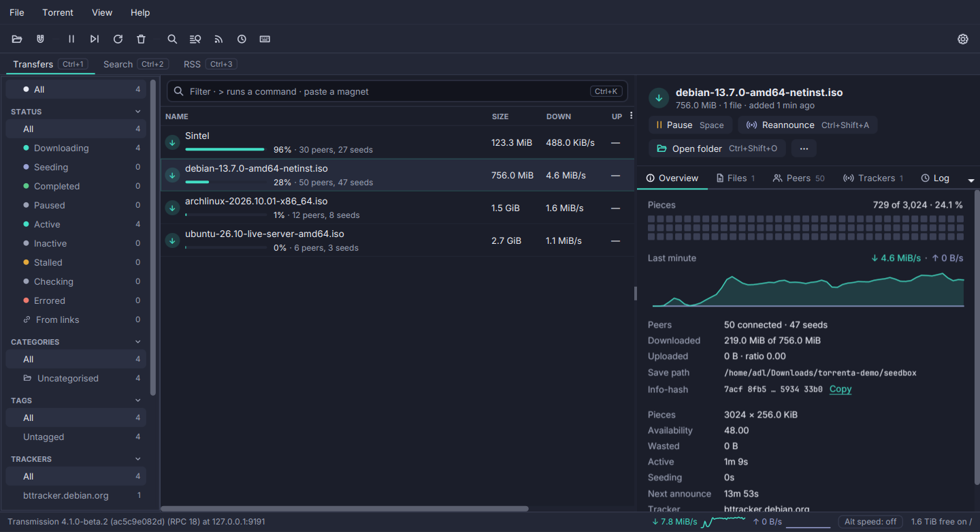980x532 pixels.
Task: Click the magnet link icon in toolbar
Action: 40,40
